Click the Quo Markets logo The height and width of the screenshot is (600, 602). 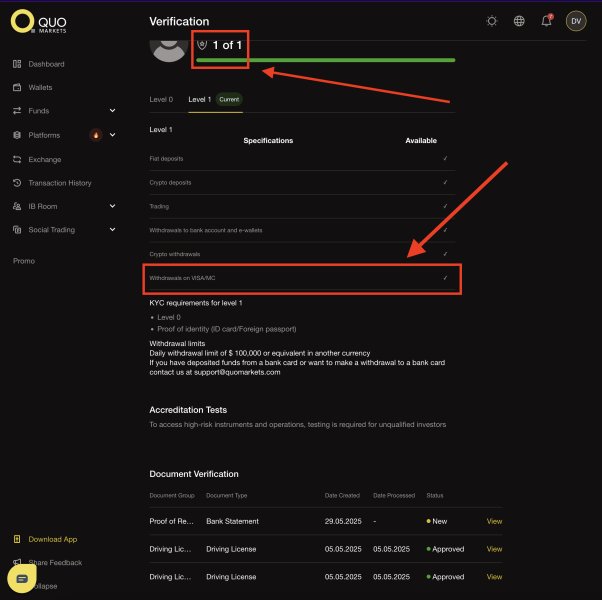click(39, 21)
